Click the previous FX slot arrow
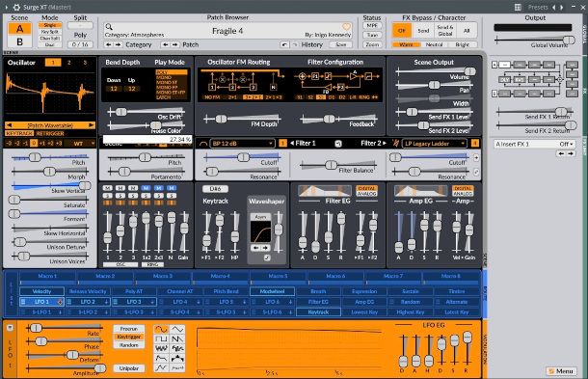The width and height of the screenshot is (588, 379). pyautogui.click(x=561, y=153)
